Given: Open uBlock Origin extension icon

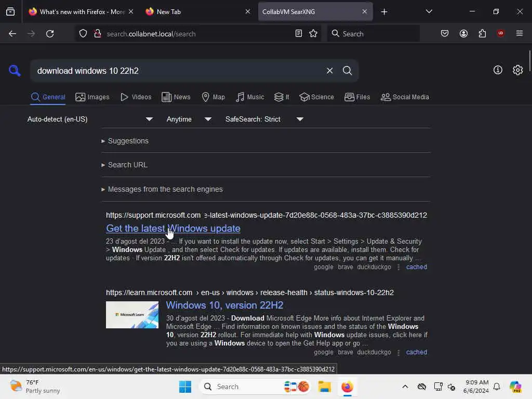Looking at the screenshot, I should pyautogui.click(x=500, y=33).
